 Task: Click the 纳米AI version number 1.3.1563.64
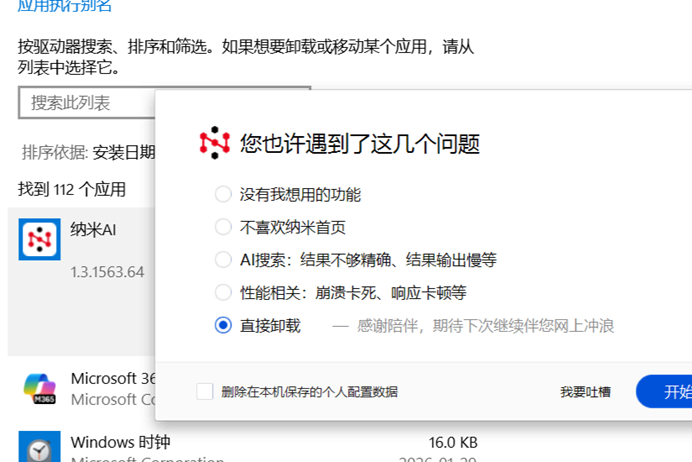click(x=107, y=272)
